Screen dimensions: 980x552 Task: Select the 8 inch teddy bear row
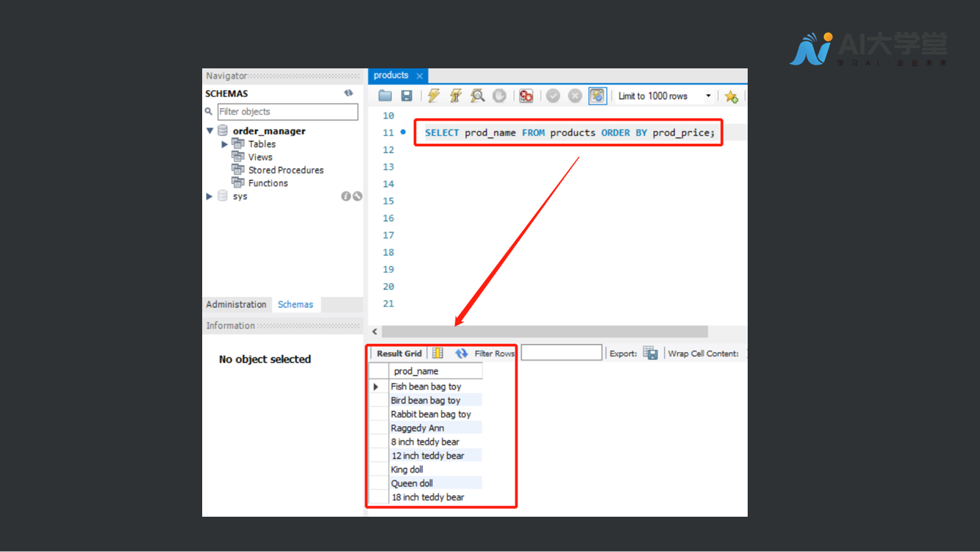[434, 442]
